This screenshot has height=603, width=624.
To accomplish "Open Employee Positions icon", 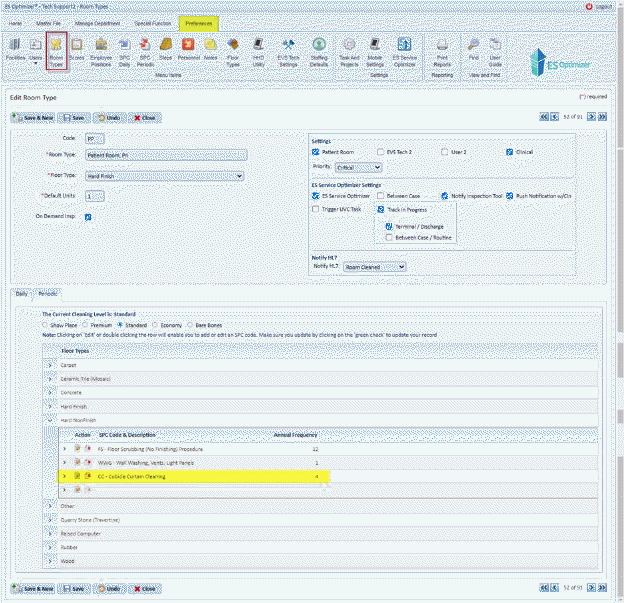I will pos(101,48).
